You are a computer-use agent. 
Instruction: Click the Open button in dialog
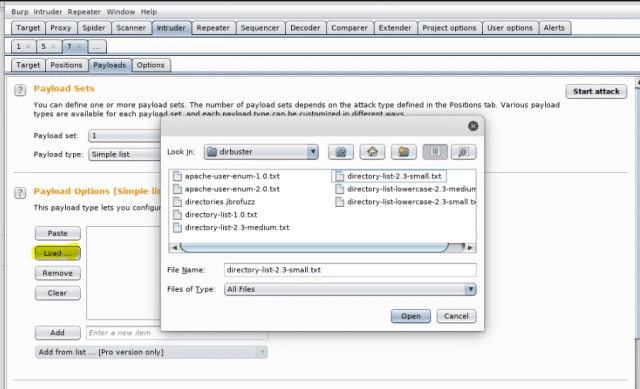point(411,316)
